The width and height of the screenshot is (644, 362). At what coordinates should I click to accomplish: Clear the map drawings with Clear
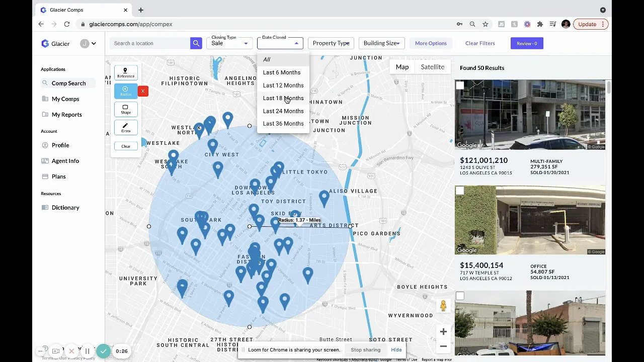pyautogui.click(x=126, y=146)
